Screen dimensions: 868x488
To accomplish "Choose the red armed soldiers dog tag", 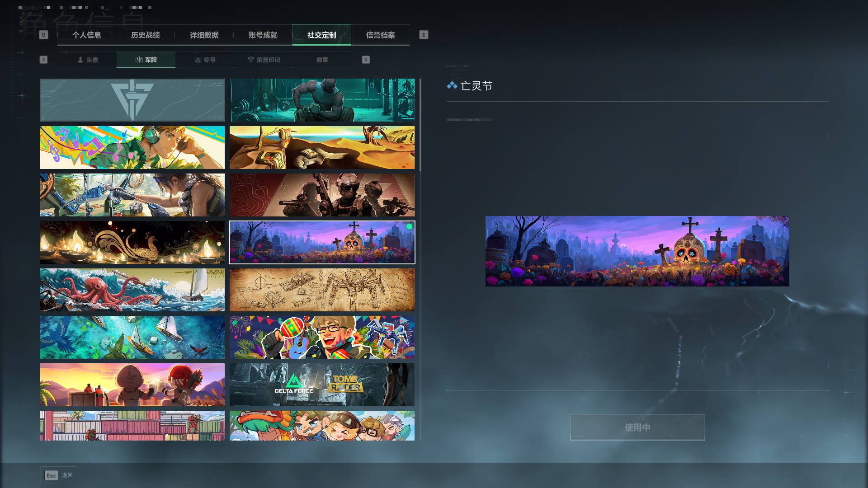I will (322, 195).
